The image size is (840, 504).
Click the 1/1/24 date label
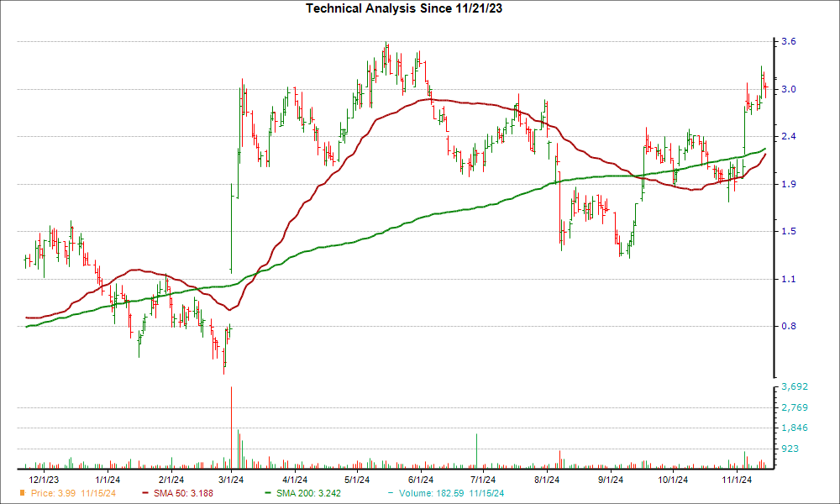tap(107, 480)
